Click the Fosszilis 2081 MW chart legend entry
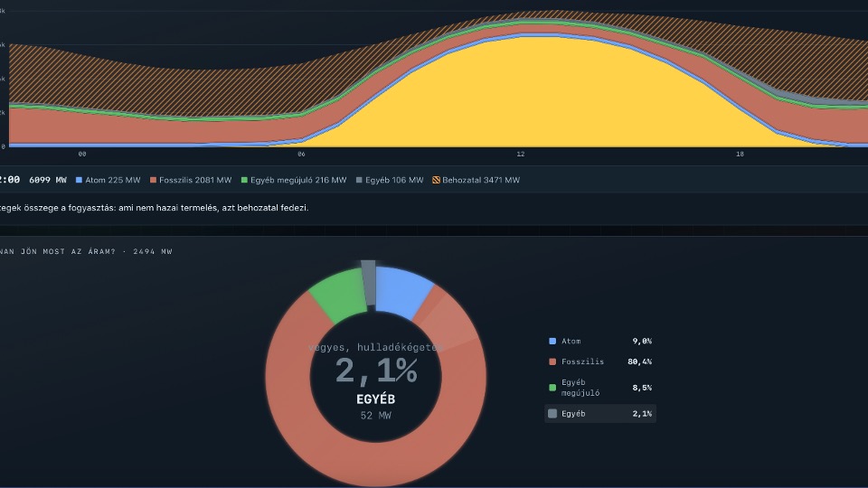868x488 pixels. click(x=191, y=180)
